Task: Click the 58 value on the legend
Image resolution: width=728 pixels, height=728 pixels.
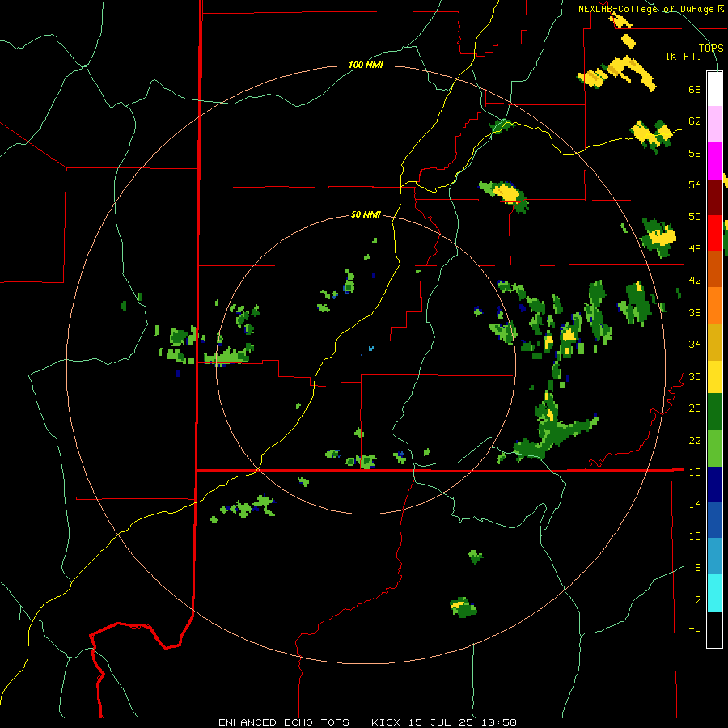Action: click(695, 153)
